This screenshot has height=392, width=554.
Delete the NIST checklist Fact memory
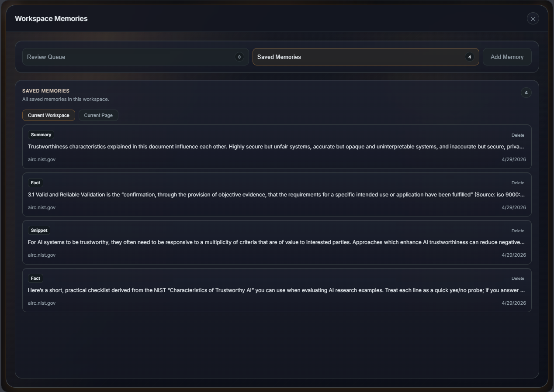pos(518,279)
